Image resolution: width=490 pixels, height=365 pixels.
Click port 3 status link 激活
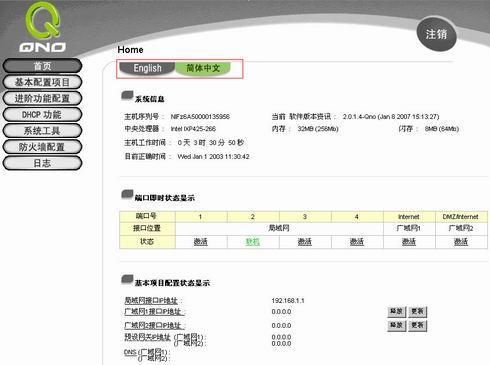click(x=305, y=242)
